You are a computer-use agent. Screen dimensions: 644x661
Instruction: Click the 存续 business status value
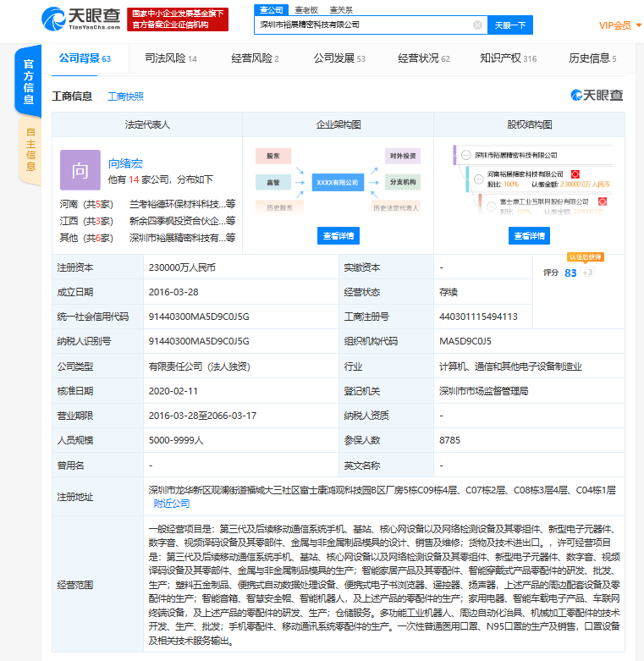[x=449, y=292]
